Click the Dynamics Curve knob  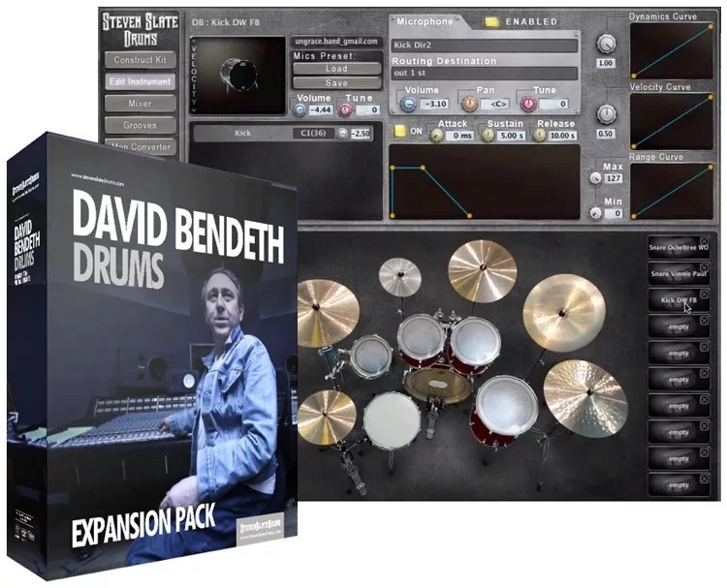[606, 44]
